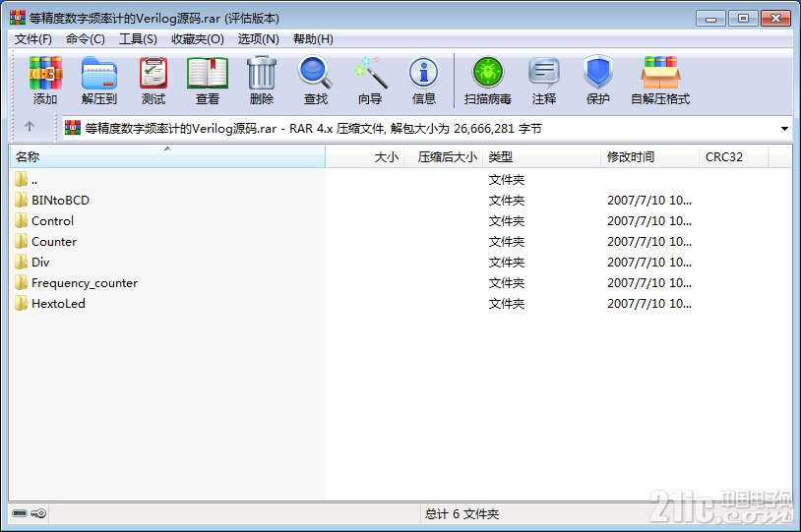
Task: Select the Counter folder name
Action: 54,242
